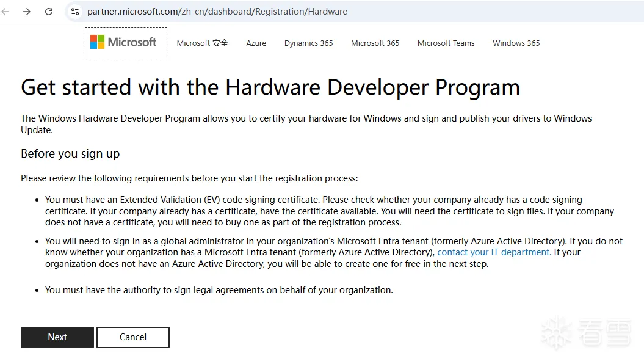Open the Microsoft 安全 menu item
The width and height of the screenshot is (644, 364).
point(202,43)
